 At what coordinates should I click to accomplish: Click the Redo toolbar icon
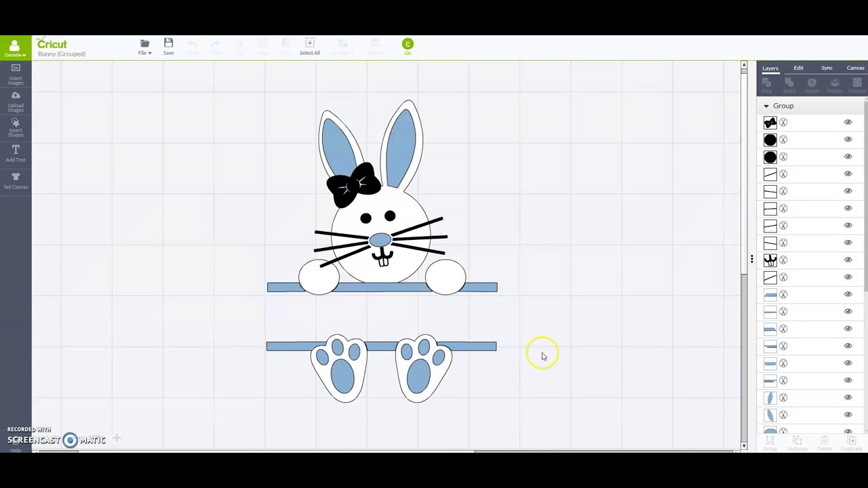(216, 47)
